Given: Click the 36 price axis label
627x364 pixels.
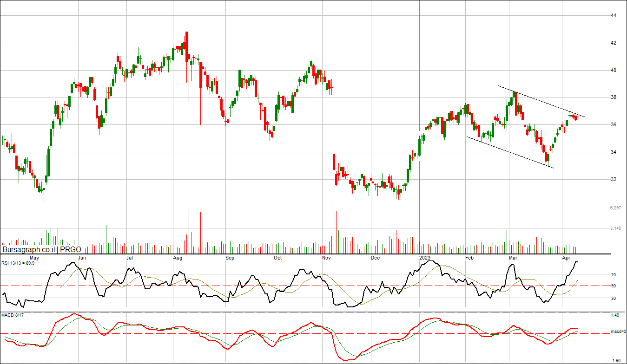Looking at the screenshot, I should point(614,125).
